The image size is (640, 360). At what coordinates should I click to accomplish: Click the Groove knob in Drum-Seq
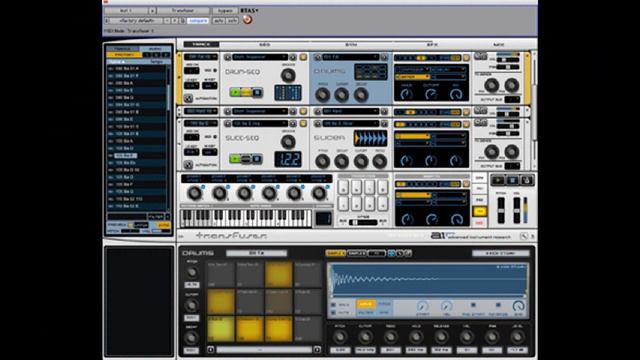(x=288, y=75)
